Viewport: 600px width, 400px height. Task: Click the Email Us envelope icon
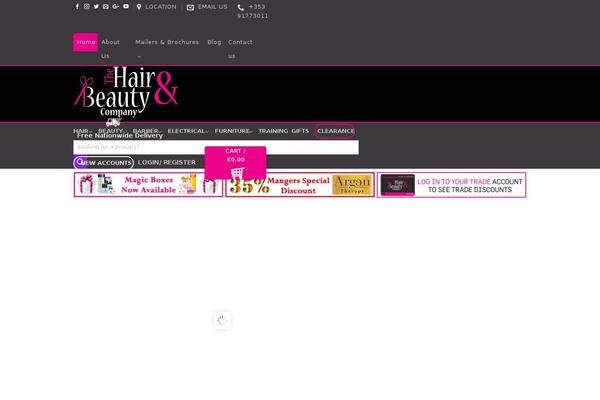click(190, 7)
